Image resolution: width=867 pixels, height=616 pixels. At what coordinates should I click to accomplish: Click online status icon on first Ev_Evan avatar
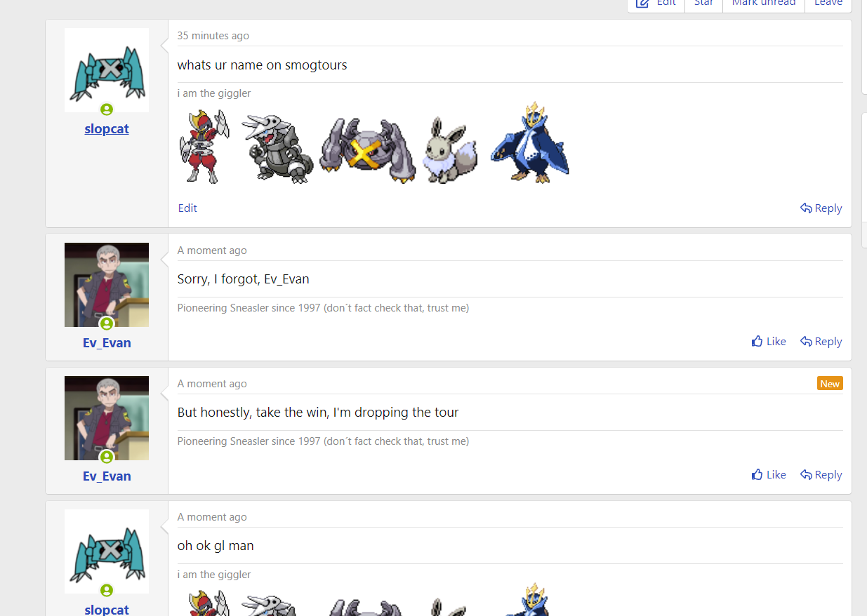(107, 323)
